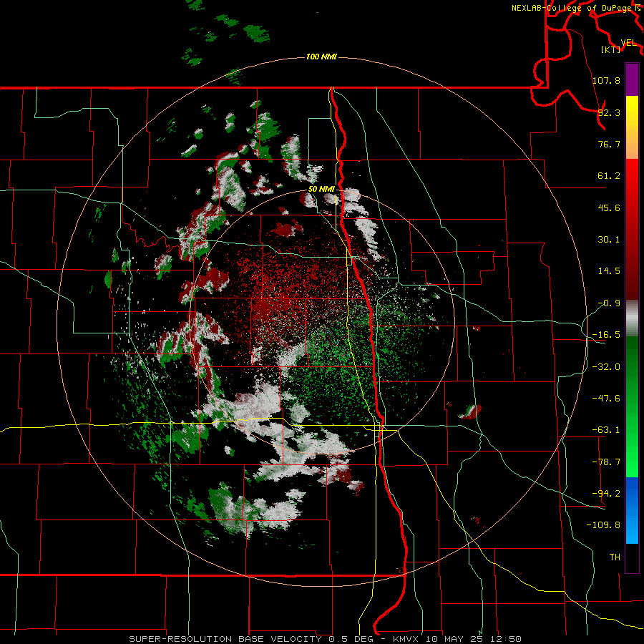Click the 12:50 timestamp in caption

pyautogui.click(x=507, y=639)
